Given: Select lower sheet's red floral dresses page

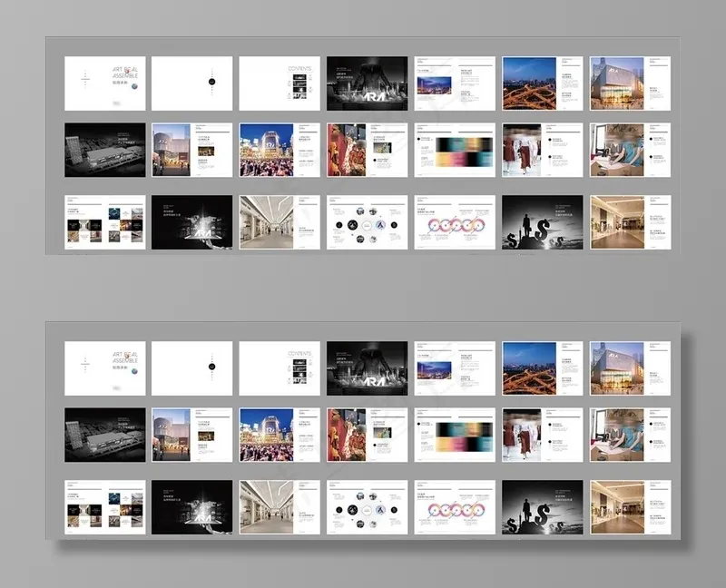Looking at the screenshot, I should [x=368, y=435].
